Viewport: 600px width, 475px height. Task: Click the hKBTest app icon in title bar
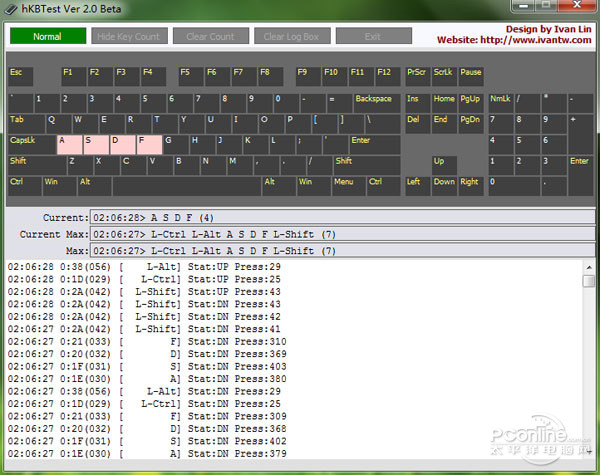coord(10,8)
